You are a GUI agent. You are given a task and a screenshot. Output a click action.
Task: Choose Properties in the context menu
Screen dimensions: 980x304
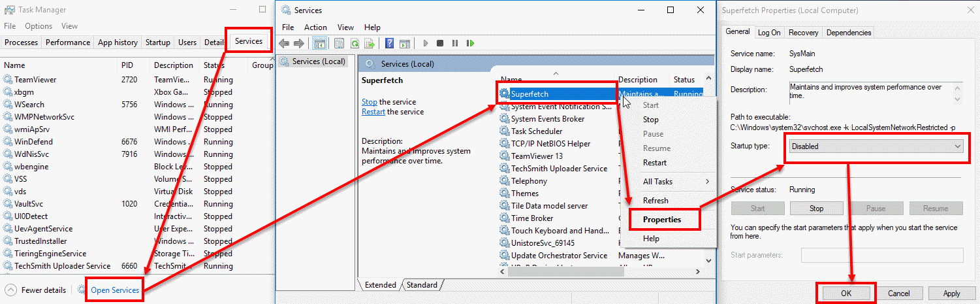point(662,220)
